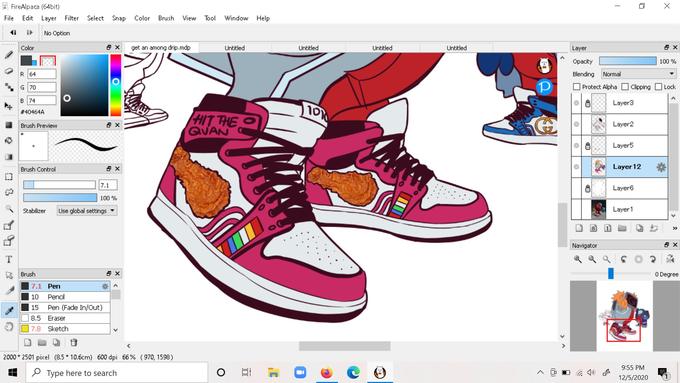Select the Fill rectangle tool
Image resolution: width=680 pixels, height=383 pixels.
point(9,125)
